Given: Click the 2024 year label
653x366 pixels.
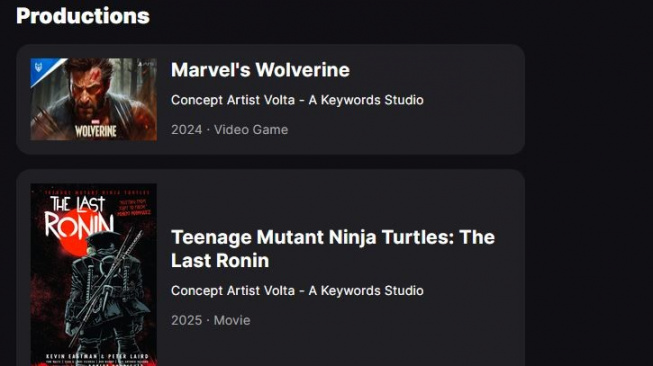Looking at the screenshot, I should pos(187,129).
